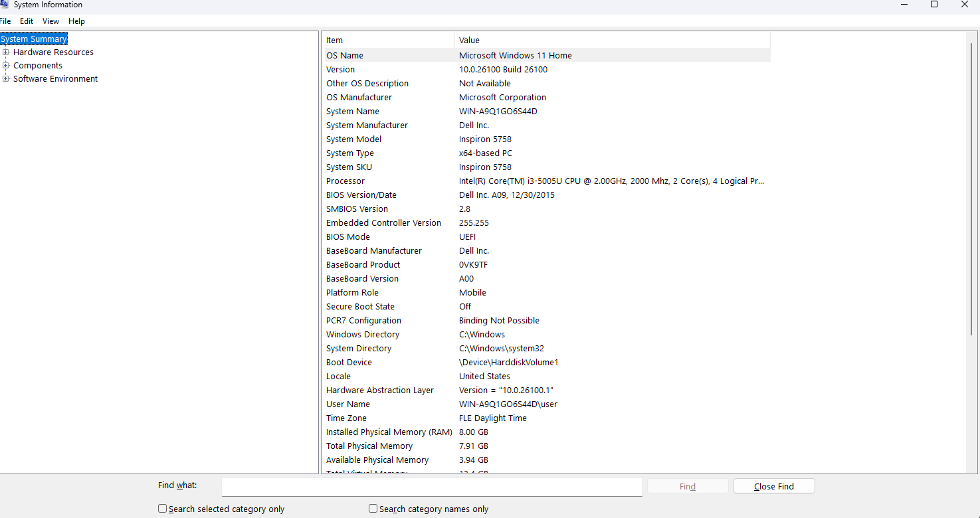Viewport: 980px width, 518px height.
Task: Select Software Environment tree item
Action: tap(56, 79)
